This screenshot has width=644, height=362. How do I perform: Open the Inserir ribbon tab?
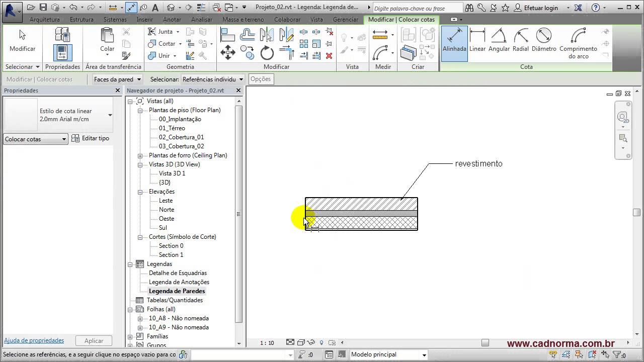point(144,20)
